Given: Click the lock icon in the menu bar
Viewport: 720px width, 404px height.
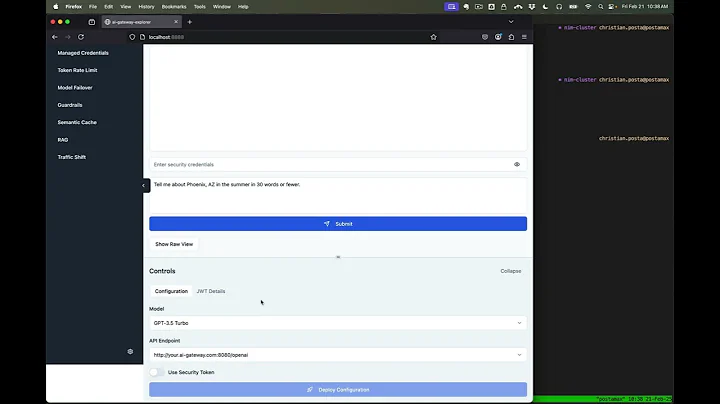Looking at the screenshot, I should pyautogui.click(x=504, y=7).
